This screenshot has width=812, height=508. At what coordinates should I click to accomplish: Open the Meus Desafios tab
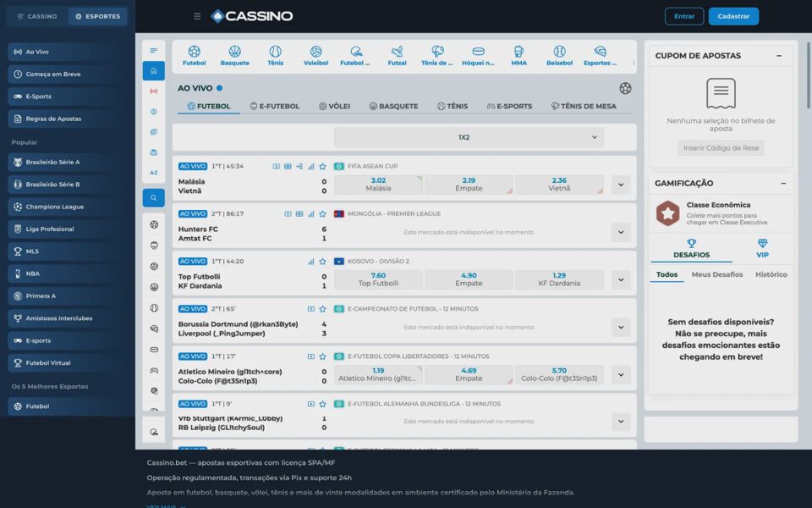click(716, 274)
